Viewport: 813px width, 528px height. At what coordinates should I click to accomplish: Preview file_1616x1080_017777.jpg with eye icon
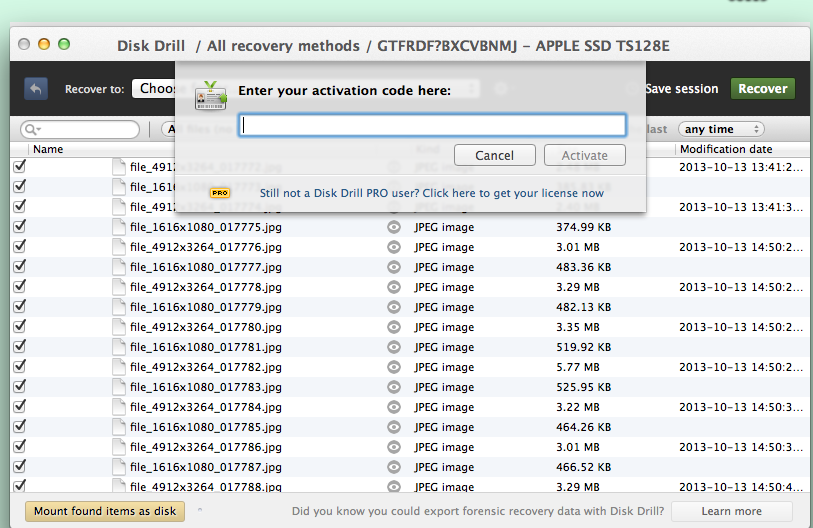pos(394,267)
